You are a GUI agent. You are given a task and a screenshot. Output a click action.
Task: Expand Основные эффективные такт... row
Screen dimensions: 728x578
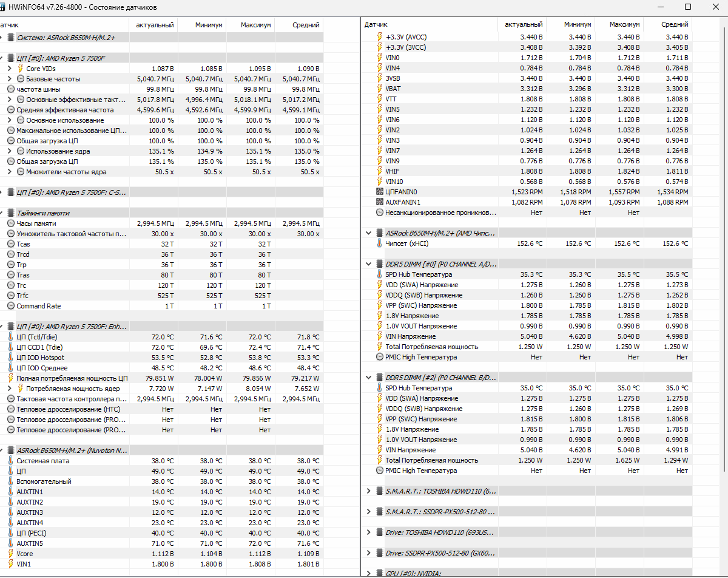pos(10,100)
